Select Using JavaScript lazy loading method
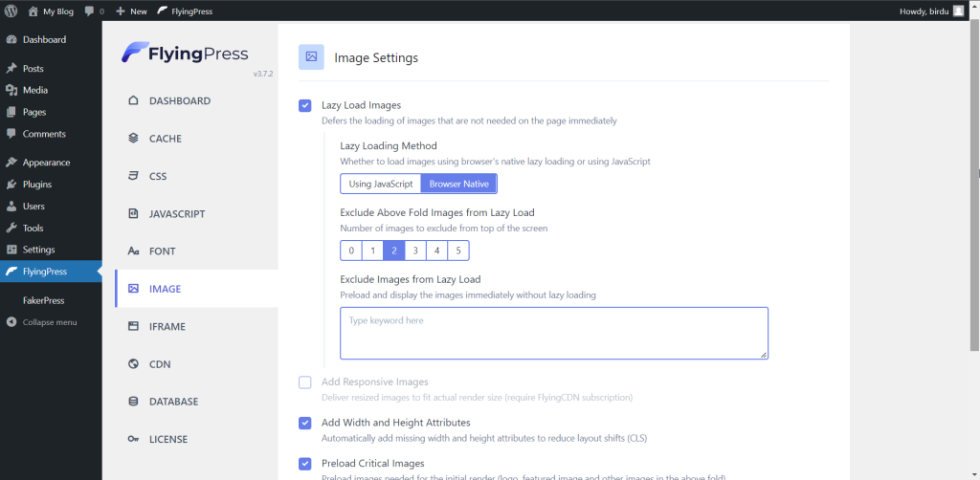980x480 pixels. 381,185
